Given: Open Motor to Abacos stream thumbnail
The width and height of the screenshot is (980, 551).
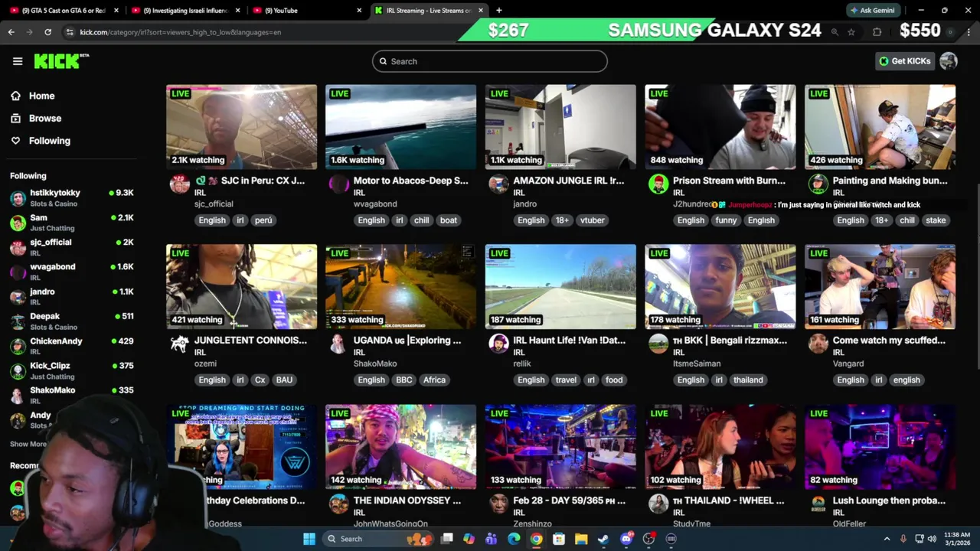Looking at the screenshot, I should pos(400,127).
